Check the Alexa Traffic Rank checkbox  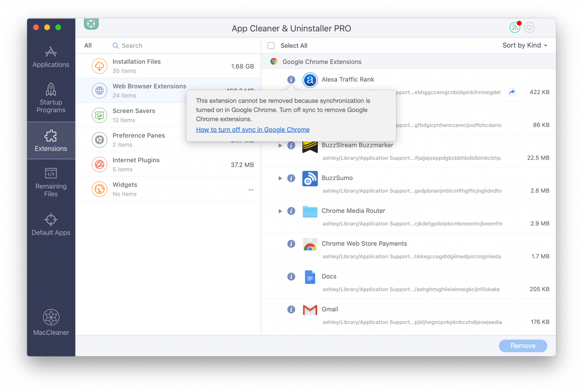pyautogui.click(x=272, y=79)
